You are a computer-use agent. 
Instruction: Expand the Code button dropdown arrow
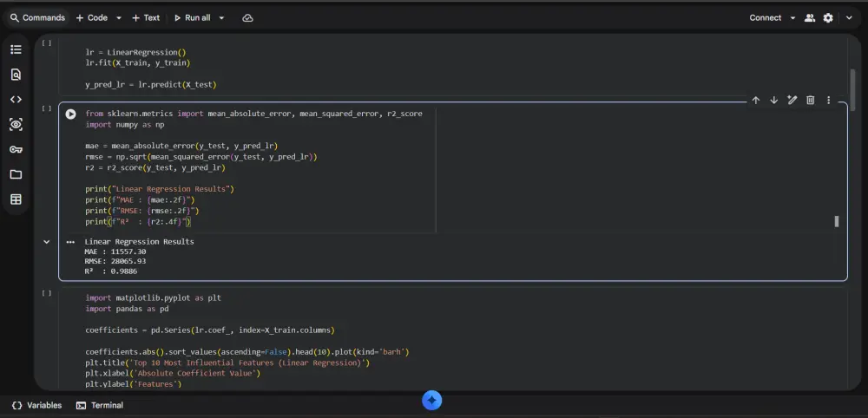pos(118,17)
